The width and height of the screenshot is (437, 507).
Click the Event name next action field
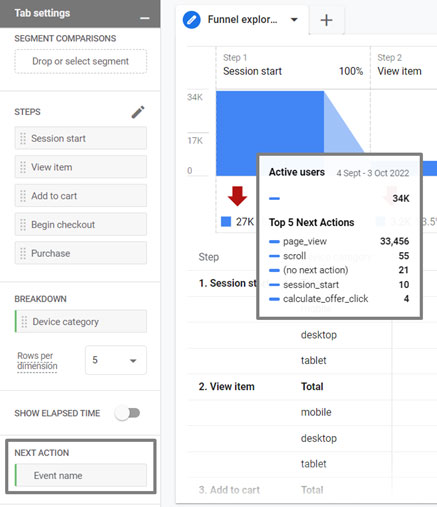tap(81, 475)
